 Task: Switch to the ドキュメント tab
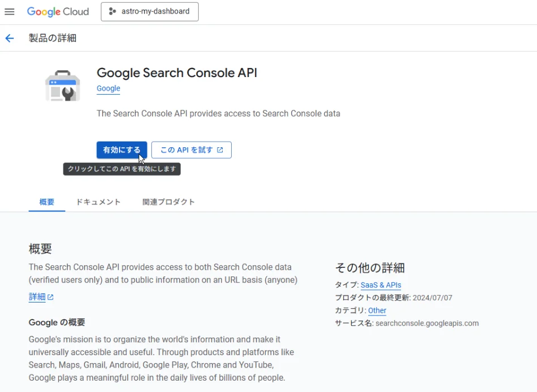click(98, 202)
